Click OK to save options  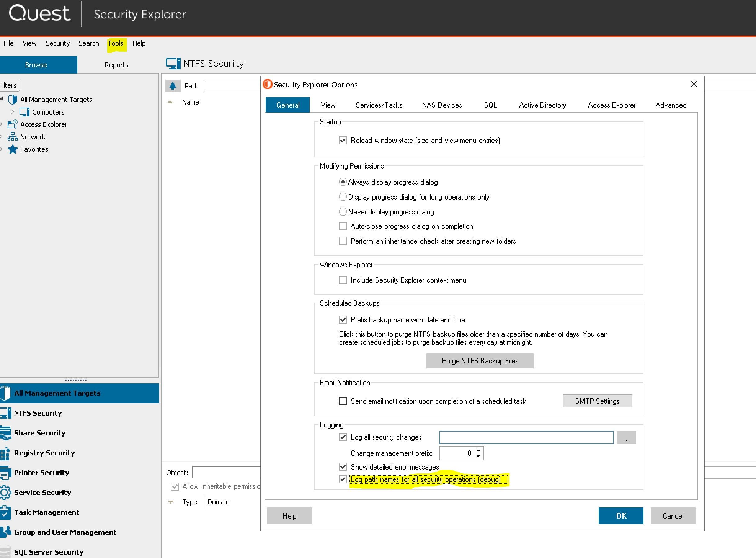click(621, 516)
